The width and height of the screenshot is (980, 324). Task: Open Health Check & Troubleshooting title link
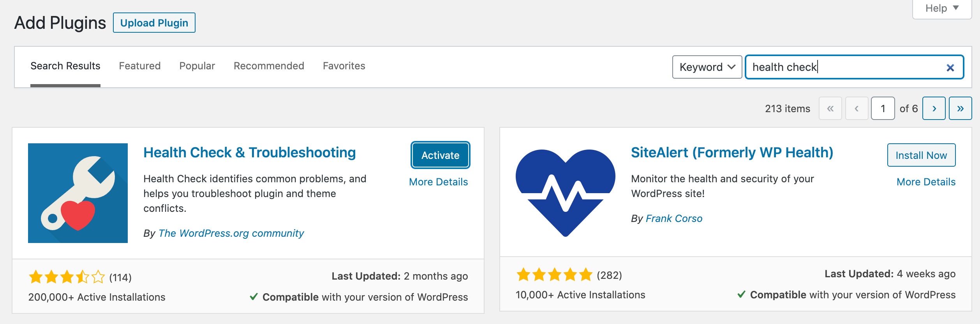pos(250,152)
